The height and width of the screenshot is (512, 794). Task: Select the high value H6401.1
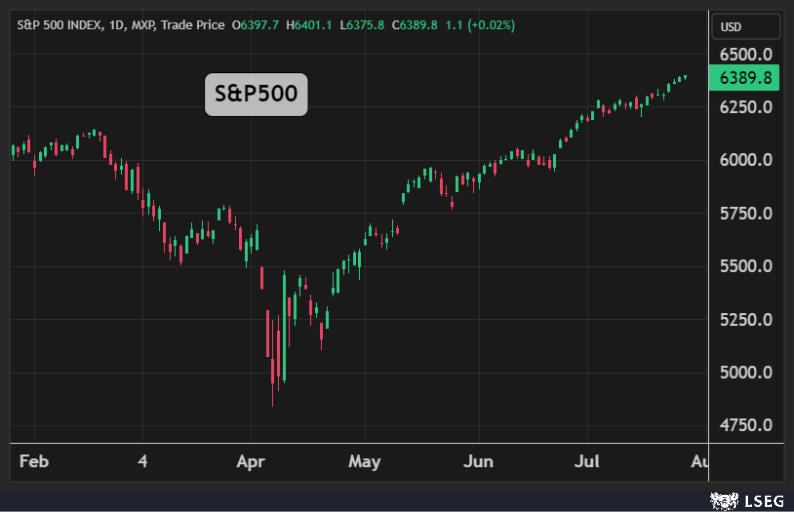(x=309, y=22)
